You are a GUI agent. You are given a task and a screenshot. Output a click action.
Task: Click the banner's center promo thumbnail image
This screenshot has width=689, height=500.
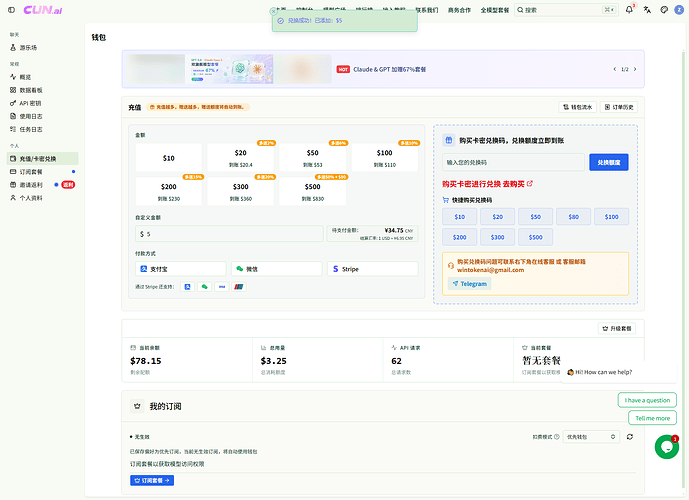[x=229, y=69]
